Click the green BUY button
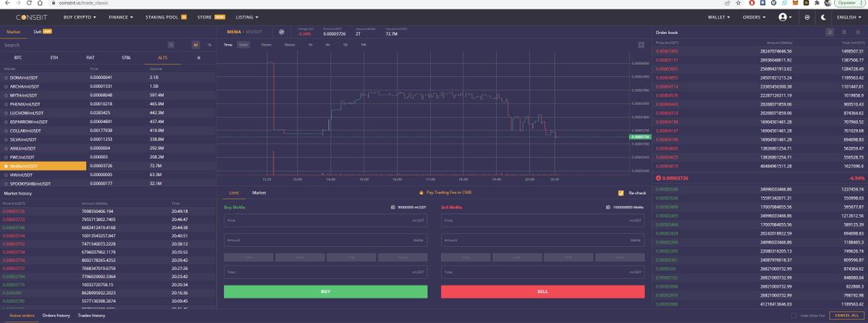 tap(325, 291)
